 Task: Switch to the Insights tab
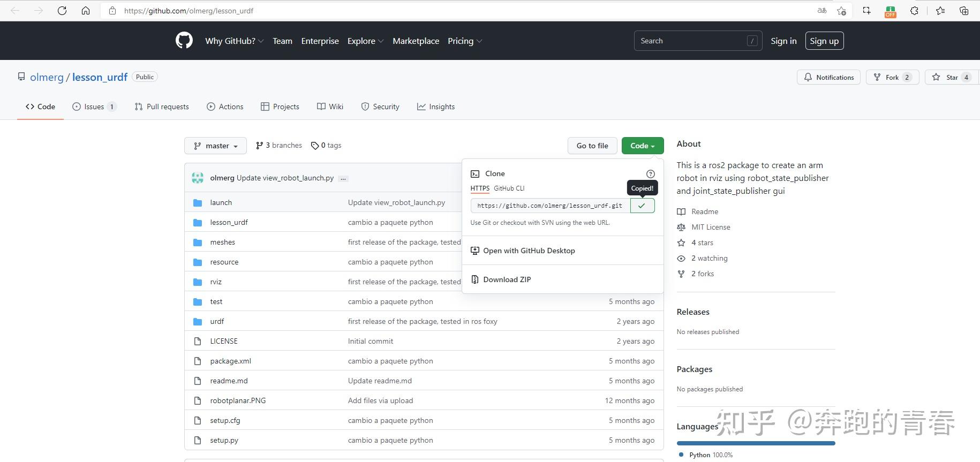(436, 107)
